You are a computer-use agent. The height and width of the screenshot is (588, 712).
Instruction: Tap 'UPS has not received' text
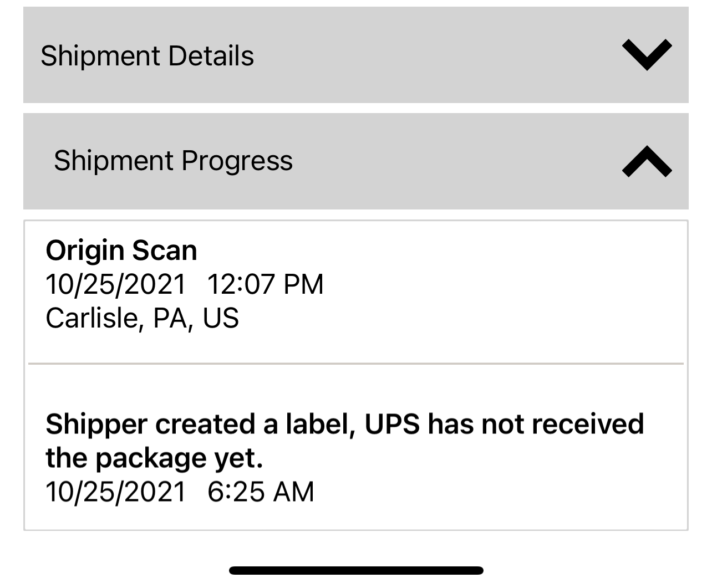tap(504, 425)
